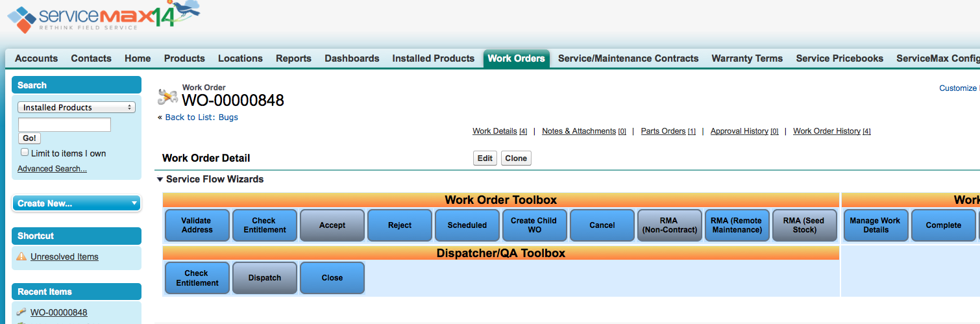Click the Work Order wrench icon

pos(167,97)
